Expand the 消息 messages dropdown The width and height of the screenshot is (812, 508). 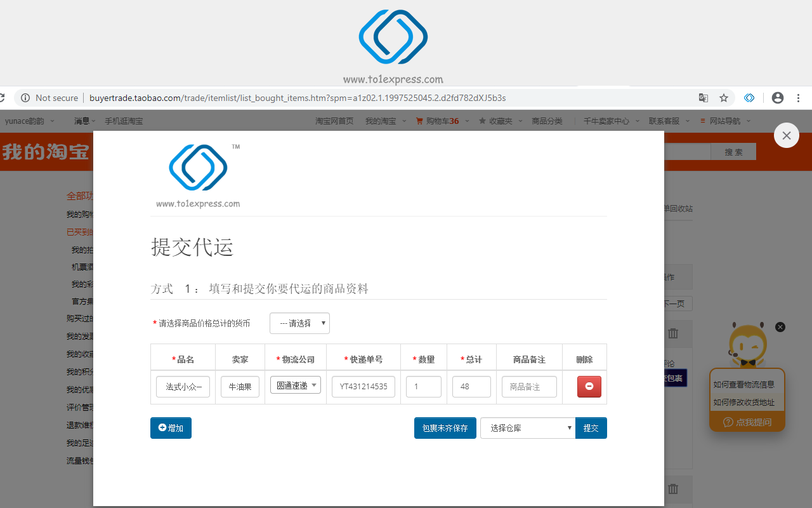(x=85, y=121)
